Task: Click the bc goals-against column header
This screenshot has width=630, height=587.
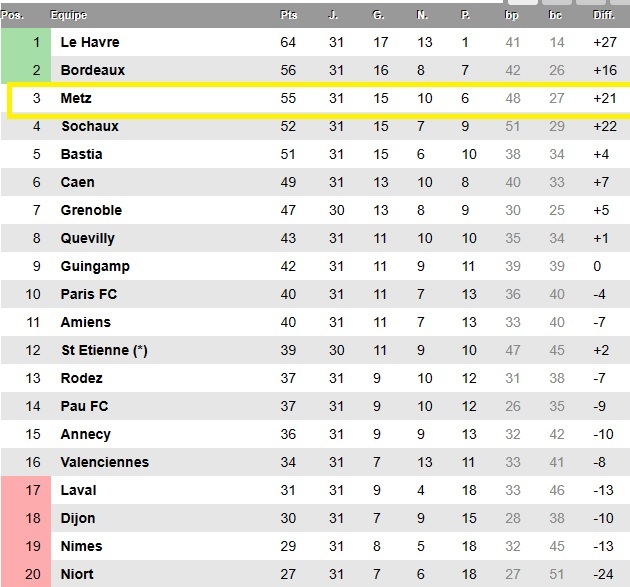Action: [556, 15]
